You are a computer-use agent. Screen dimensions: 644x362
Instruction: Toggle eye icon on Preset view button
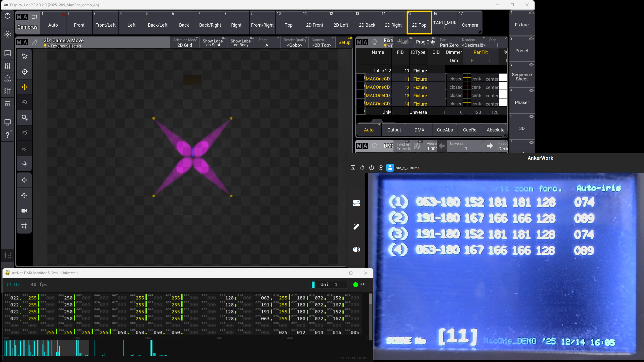(531, 39)
